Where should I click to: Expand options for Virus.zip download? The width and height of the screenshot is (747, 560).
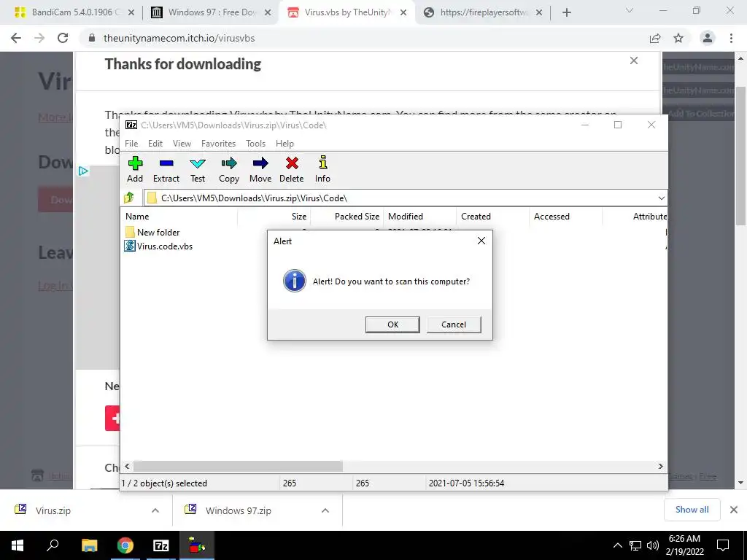155,510
